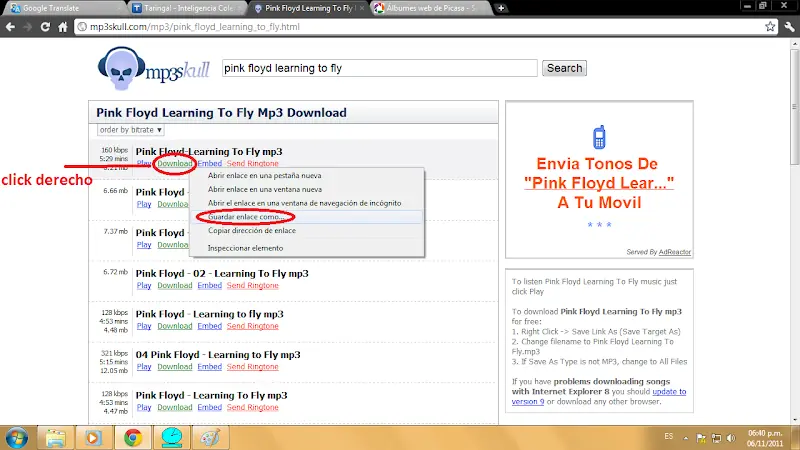Go back with browser back arrow
Screen dimensions: 800x450
pyautogui.click(x=10, y=27)
